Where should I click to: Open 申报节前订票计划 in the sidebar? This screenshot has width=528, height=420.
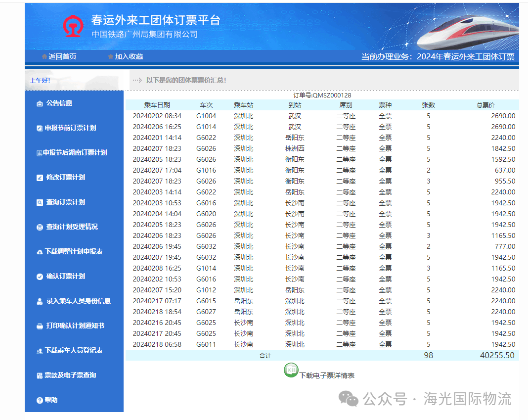tap(70, 128)
